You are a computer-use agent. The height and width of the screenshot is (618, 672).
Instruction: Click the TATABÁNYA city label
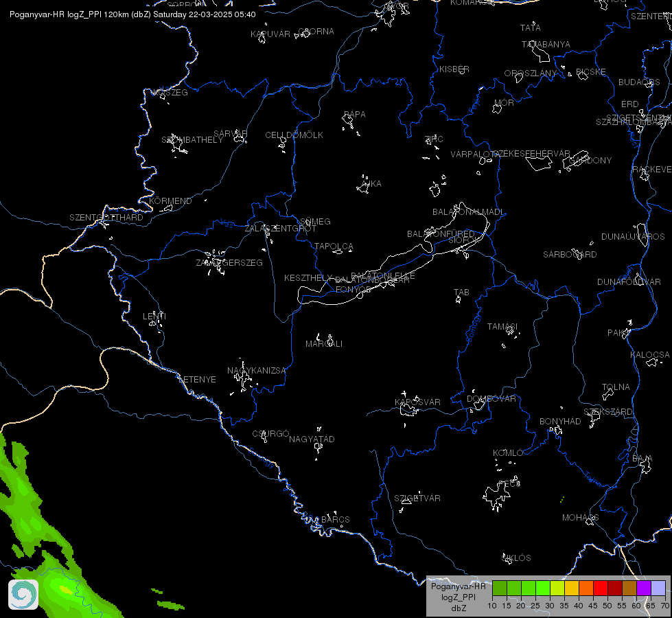(x=546, y=45)
